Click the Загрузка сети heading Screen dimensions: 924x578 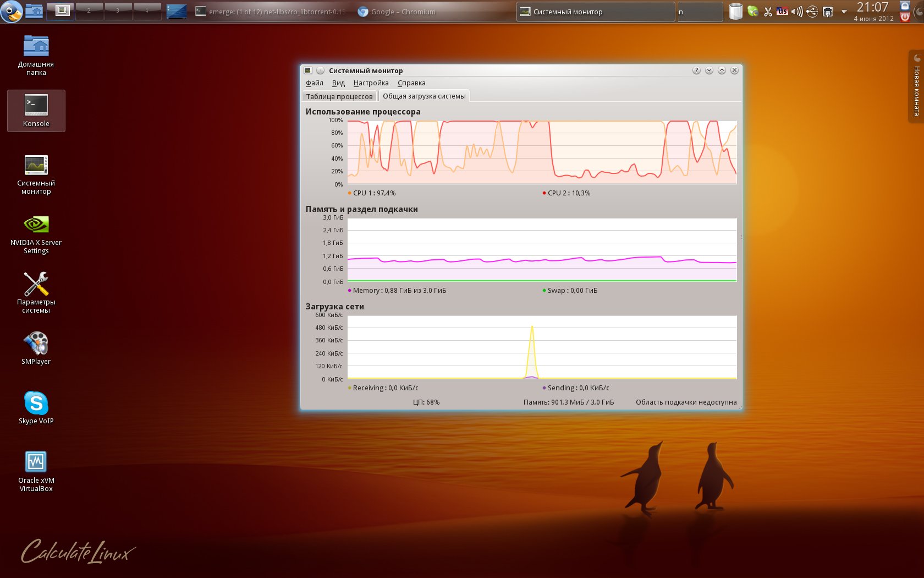point(334,307)
